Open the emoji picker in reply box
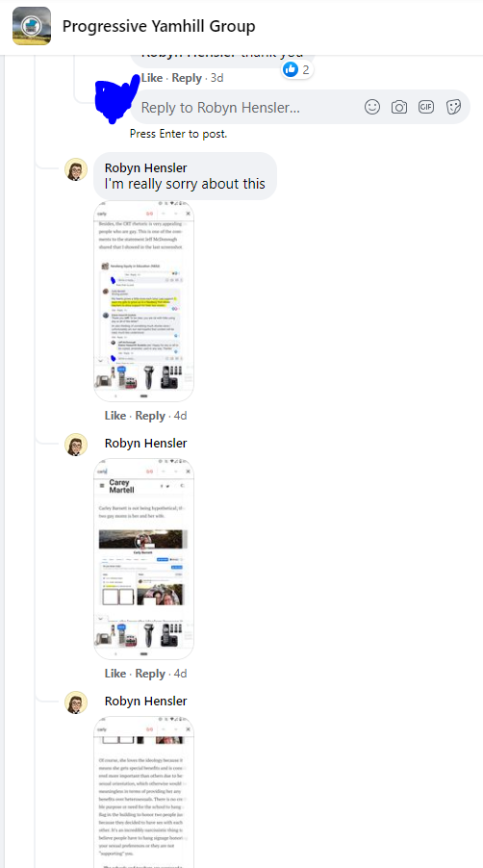This screenshot has width=483, height=868. [x=372, y=107]
